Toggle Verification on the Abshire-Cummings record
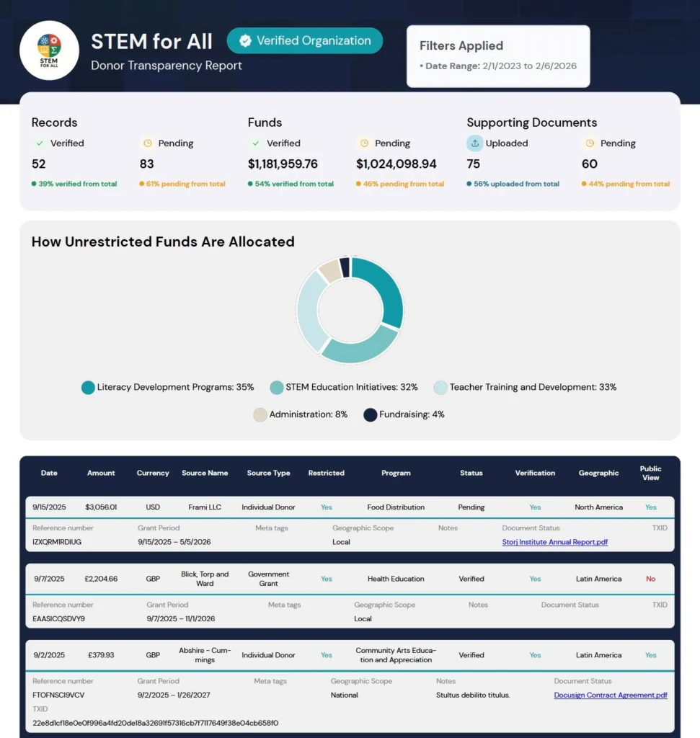This screenshot has width=700, height=738. click(x=535, y=654)
